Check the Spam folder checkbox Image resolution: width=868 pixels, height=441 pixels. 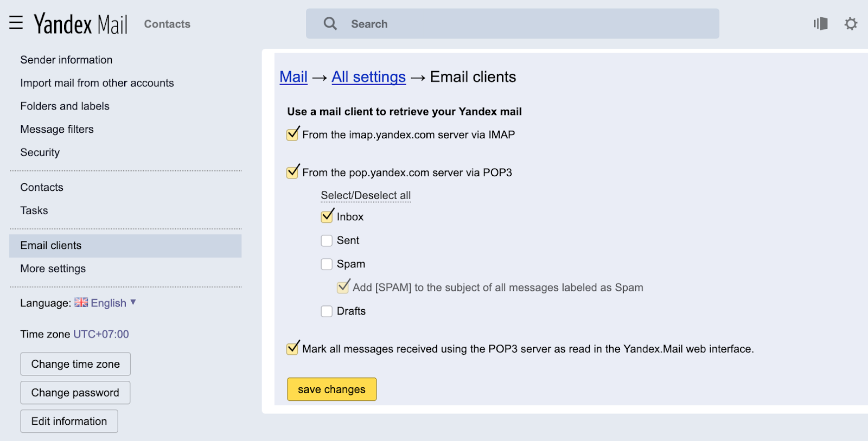click(327, 264)
